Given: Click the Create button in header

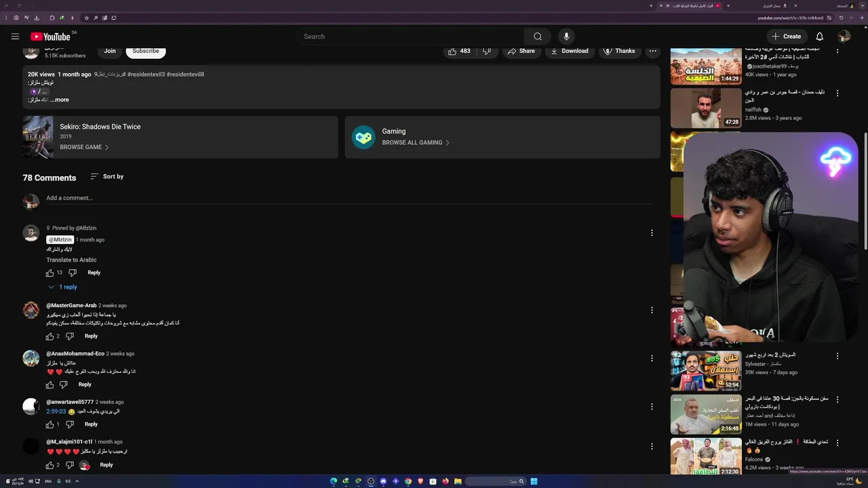Looking at the screenshot, I should 787,37.
